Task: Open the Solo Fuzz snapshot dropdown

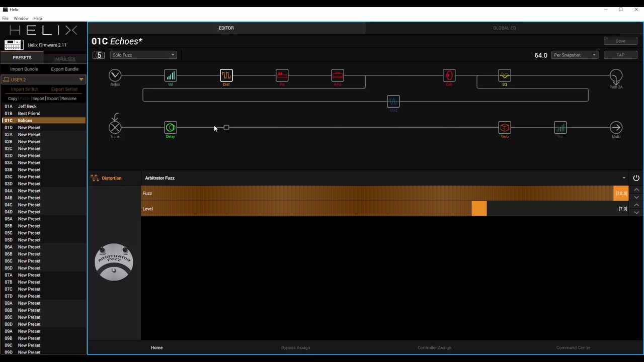Action: (143, 55)
